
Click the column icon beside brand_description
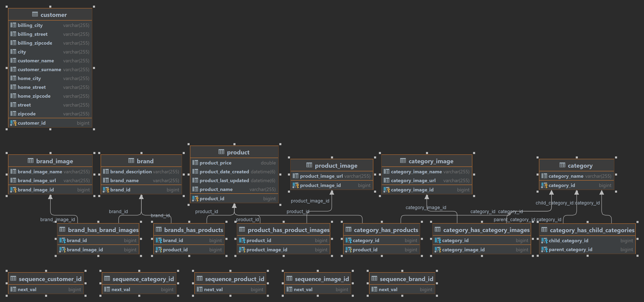[x=106, y=172]
